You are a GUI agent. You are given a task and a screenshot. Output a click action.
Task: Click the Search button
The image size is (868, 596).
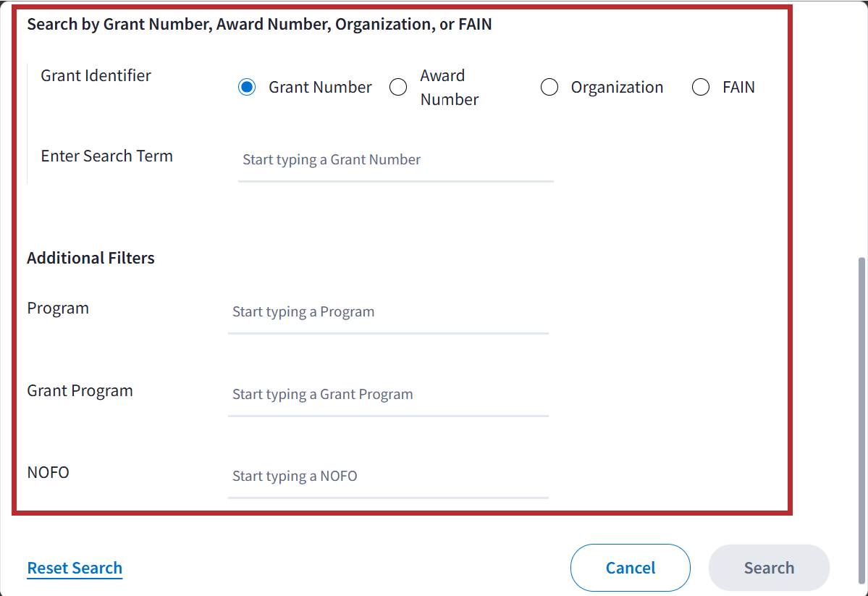(769, 568)
